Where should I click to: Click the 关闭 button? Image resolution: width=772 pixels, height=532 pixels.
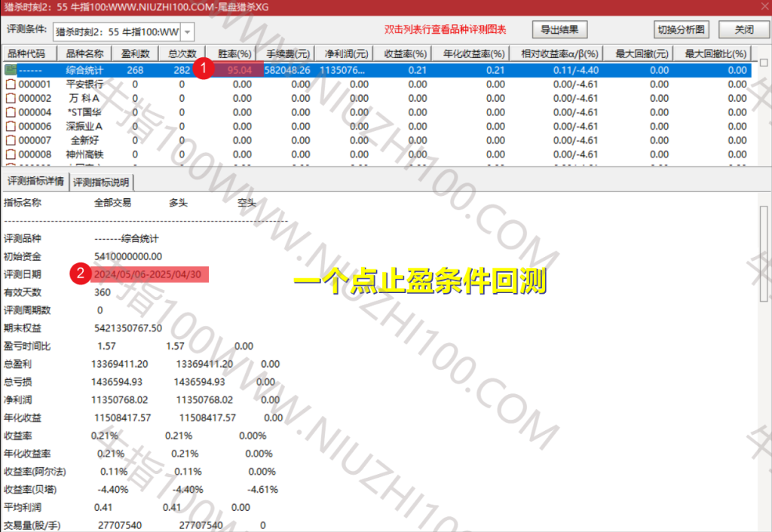(744, 29)
